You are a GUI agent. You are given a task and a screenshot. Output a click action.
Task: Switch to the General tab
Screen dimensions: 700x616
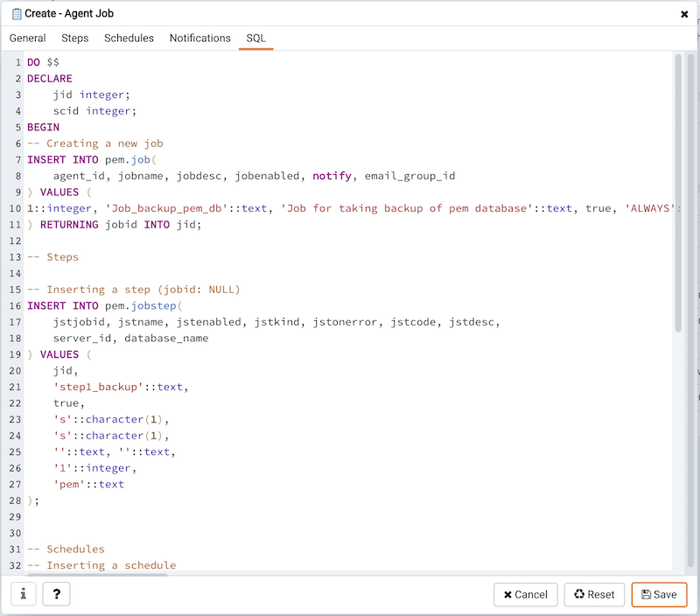pyautogui.click(x=28, y=38)
